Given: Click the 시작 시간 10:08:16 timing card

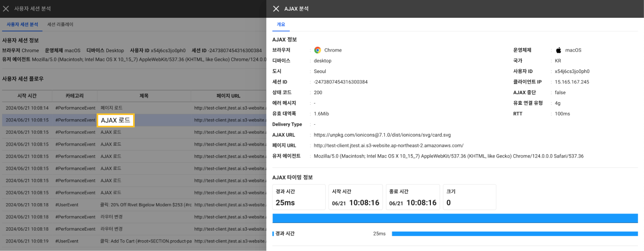Looking at the screenshot, I should tap(356, 197).
